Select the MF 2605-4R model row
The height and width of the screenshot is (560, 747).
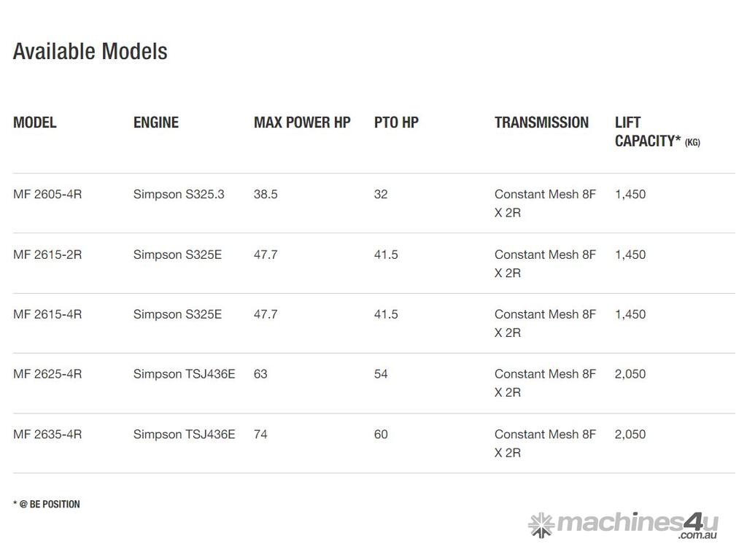pyautogui.click(x=47, y=195)
